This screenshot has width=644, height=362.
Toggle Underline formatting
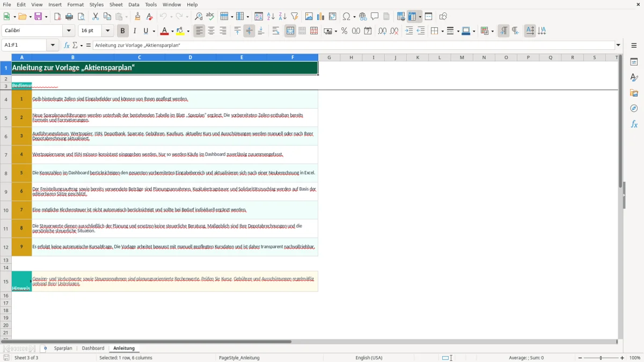(x=145, y=31)
